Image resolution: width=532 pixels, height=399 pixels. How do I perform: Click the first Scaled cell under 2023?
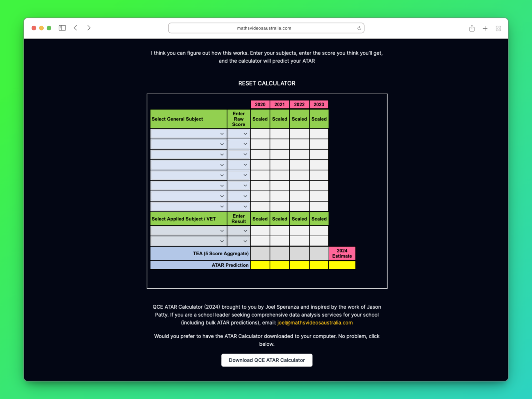pos(319,133)
